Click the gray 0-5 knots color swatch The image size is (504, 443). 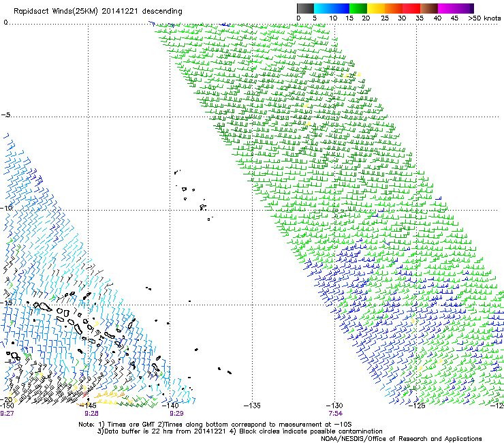[x=305, y=8]
